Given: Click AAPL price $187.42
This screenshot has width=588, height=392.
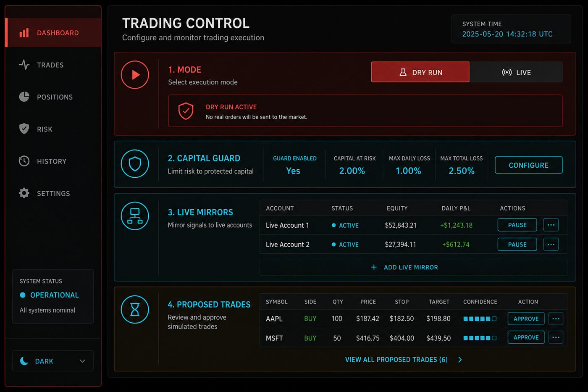Looking at the screenshot, I should coord(367,319).
